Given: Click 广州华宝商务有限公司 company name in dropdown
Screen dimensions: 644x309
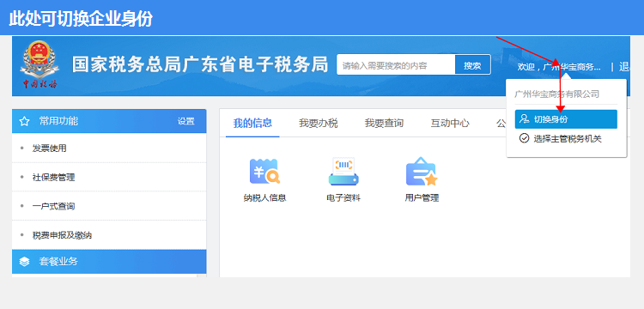Looking at the screenshot, I should pyautogui.click(x=557, y=94).
